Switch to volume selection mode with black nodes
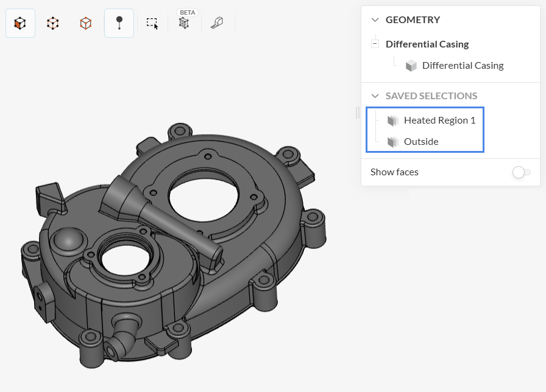The width and height of the screenshot is (546, 392). click(x=53, y=23)
